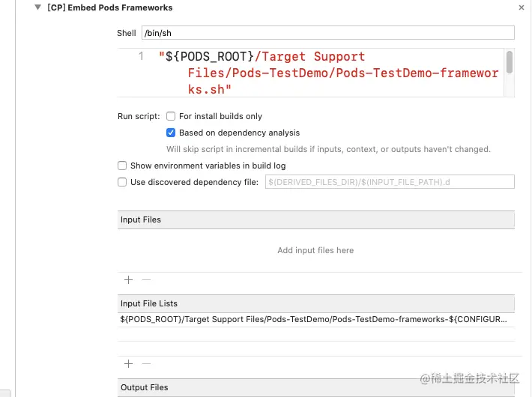Select the Pods-TestDemo-frameworks input file list entry
The width and height of the screenshot is (532, 397).
click(x=316, y=319)
